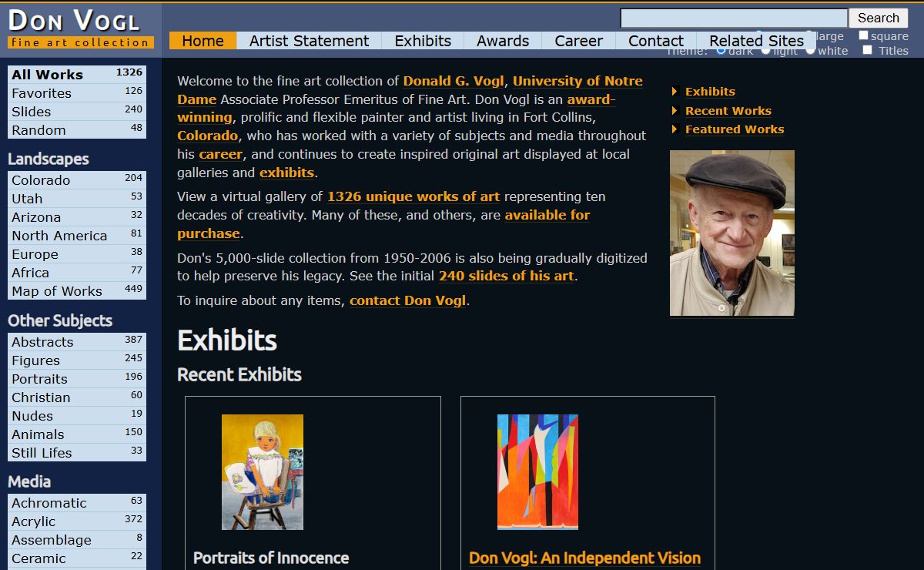Viewport: 924px width, 570px height.
Task: Open the Christian subject category
Action: (77, 397)
